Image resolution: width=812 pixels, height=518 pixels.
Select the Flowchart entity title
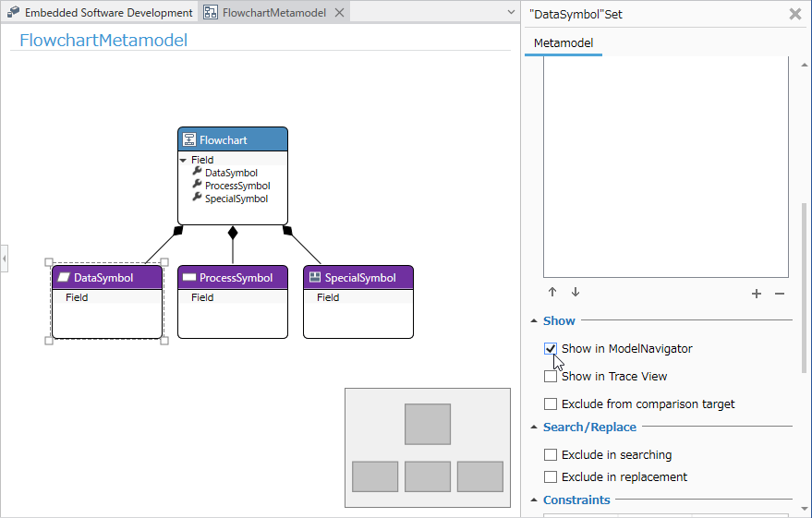pyautogui.click(x=224, y=140)
